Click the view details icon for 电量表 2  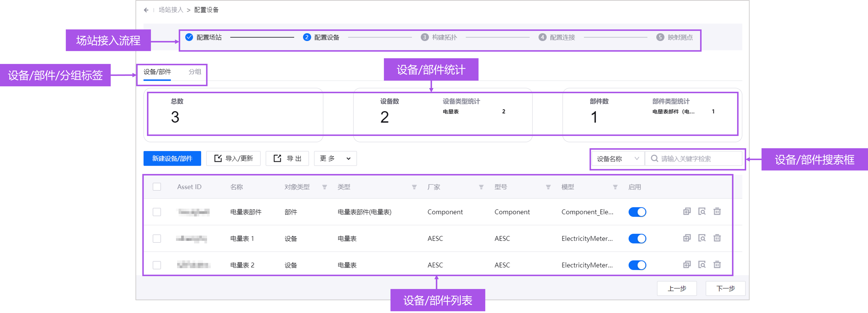702,264
